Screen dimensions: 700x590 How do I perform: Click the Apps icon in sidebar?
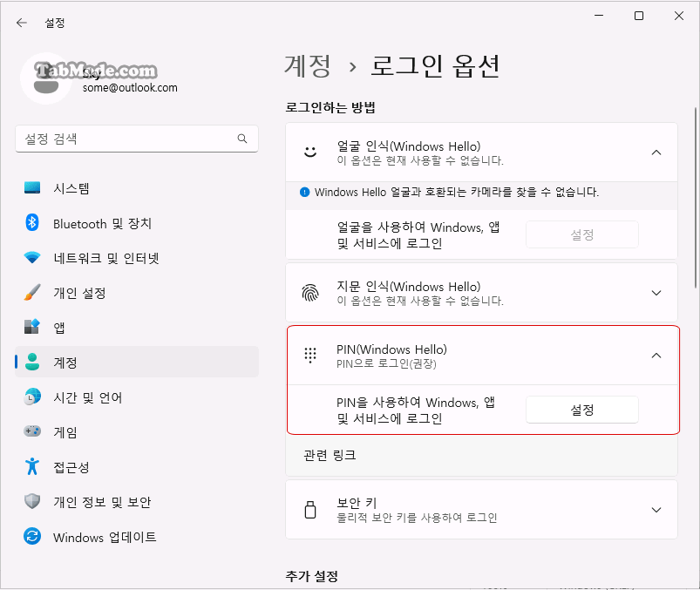coord(32,327)
